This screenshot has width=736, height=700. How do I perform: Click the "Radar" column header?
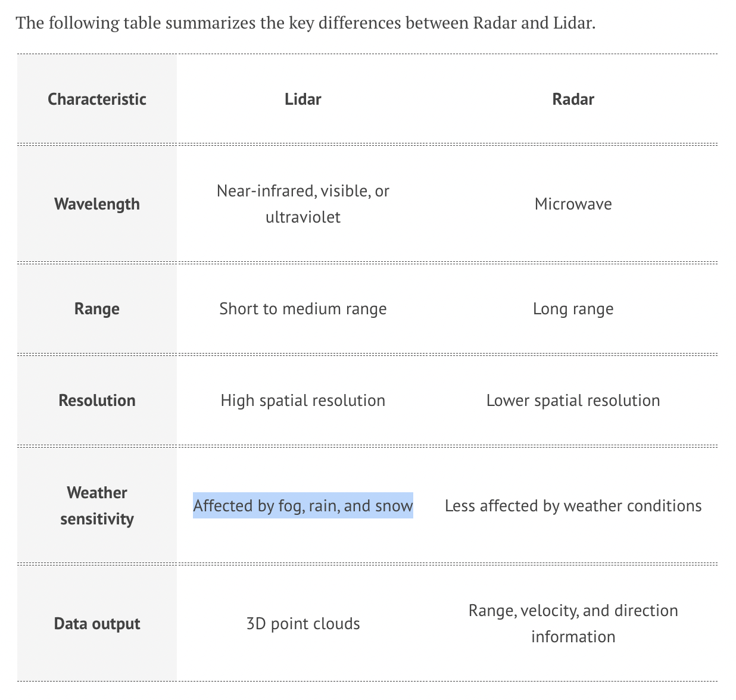tap(573, 99)
